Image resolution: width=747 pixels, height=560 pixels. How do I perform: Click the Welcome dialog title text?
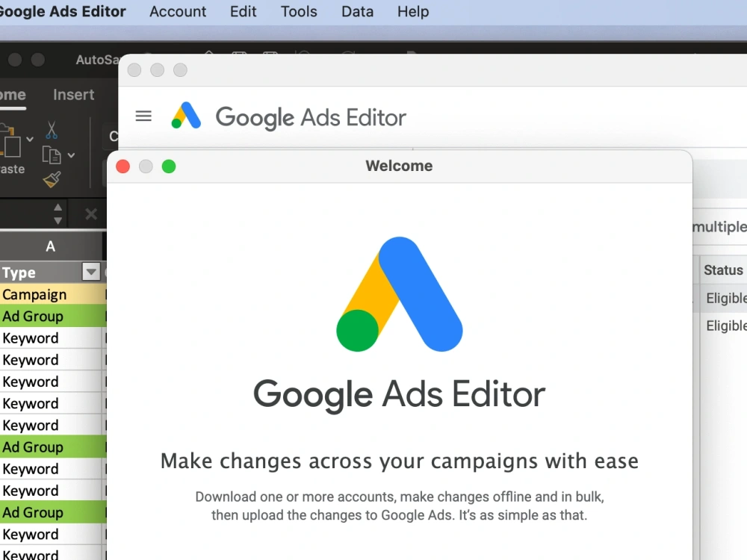click(x=399, y=166)
